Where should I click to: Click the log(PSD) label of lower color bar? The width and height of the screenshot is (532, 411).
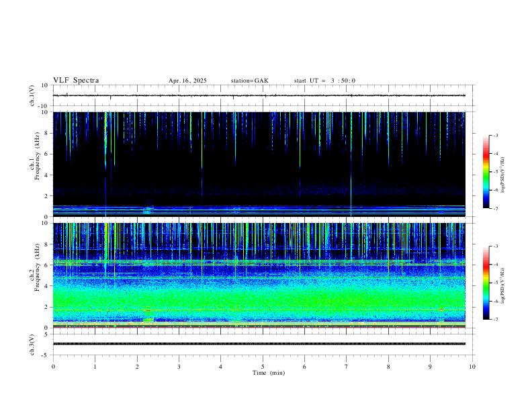[x=503, y=285]
